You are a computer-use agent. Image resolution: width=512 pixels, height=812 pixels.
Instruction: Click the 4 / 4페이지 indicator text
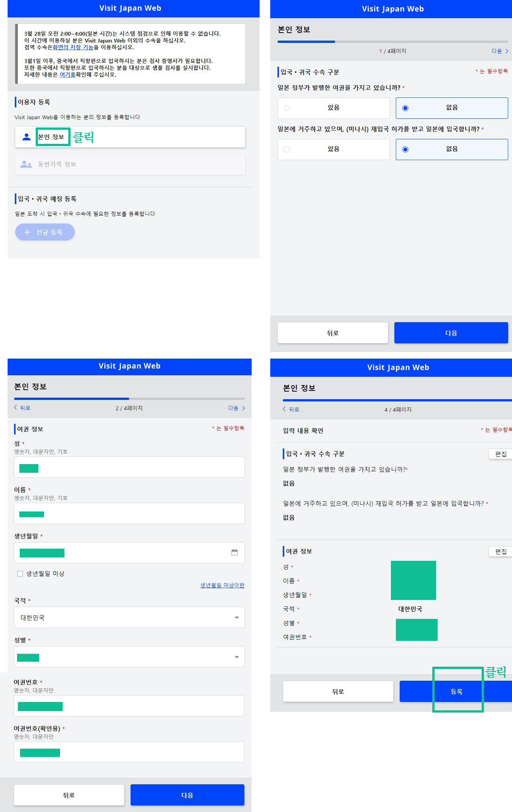pyautogui.click(x=398, y=409)
